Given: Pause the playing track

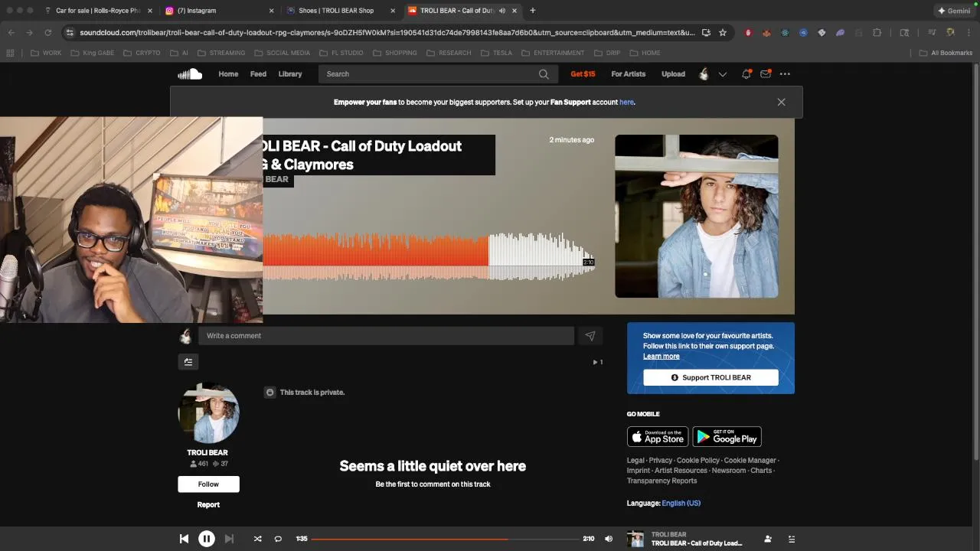Looking at the screenshot, I should [x=206, y=539].
